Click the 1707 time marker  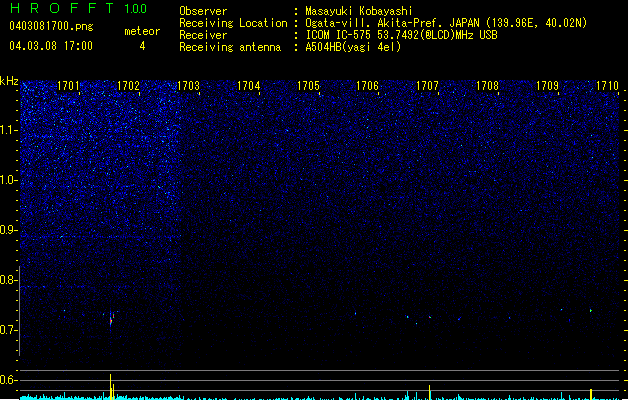[x=427, y=86]
